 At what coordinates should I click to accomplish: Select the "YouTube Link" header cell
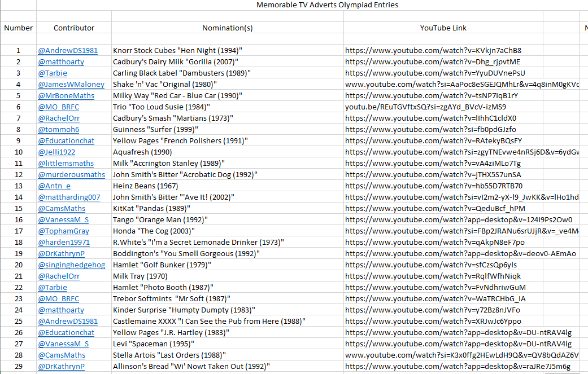click(x=443, y=28)
